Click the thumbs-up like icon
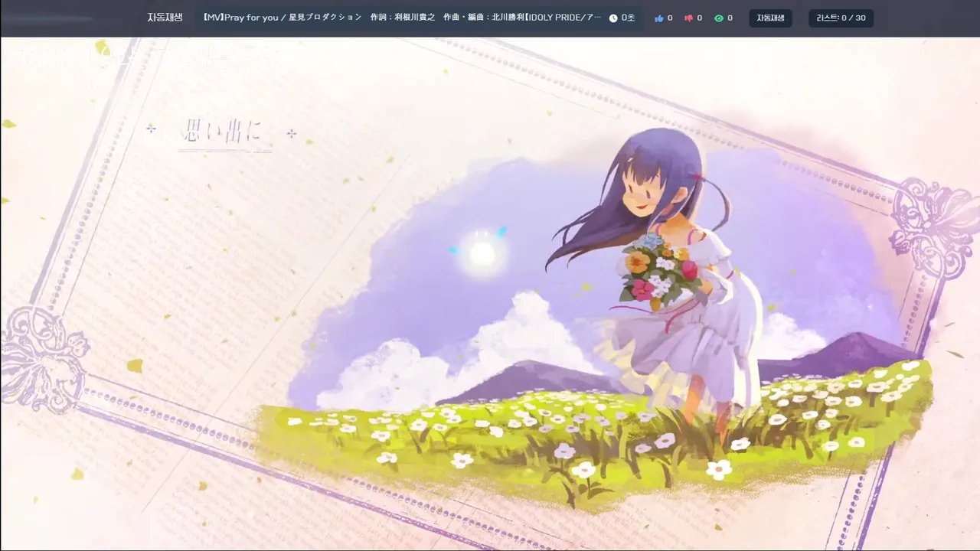Screen dimensions: 980x551 659,18
